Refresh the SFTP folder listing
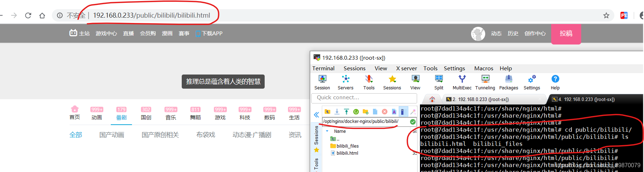 [356, 112]
